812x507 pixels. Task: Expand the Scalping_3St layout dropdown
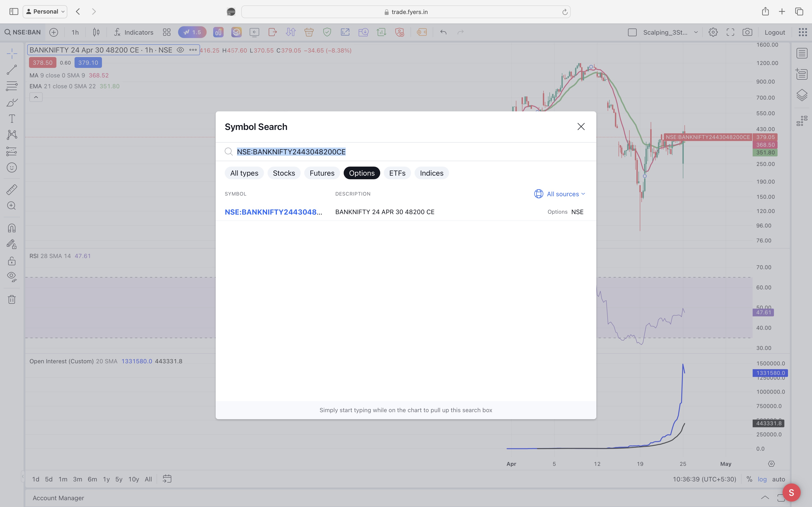click(x=696, y=32)
